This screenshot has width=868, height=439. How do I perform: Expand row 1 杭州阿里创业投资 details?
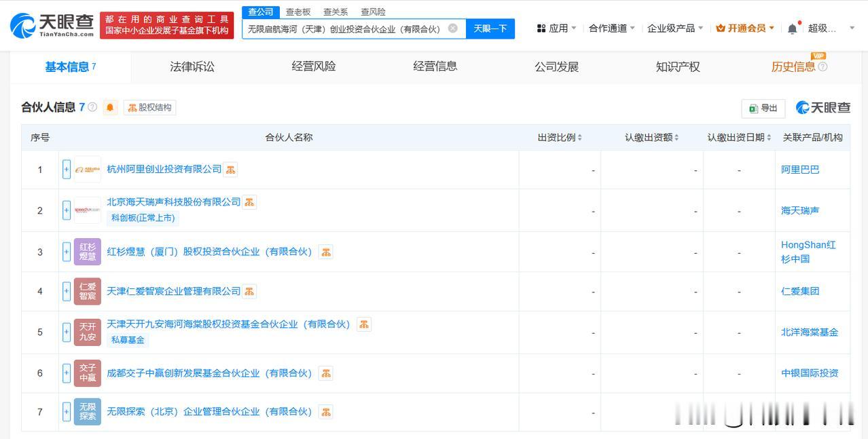pos(67,170)
